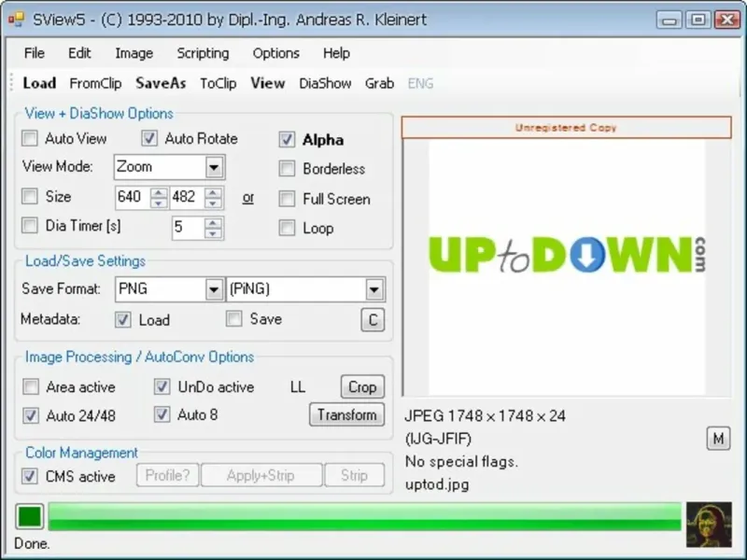Open the Options menu

coord(275,53)
